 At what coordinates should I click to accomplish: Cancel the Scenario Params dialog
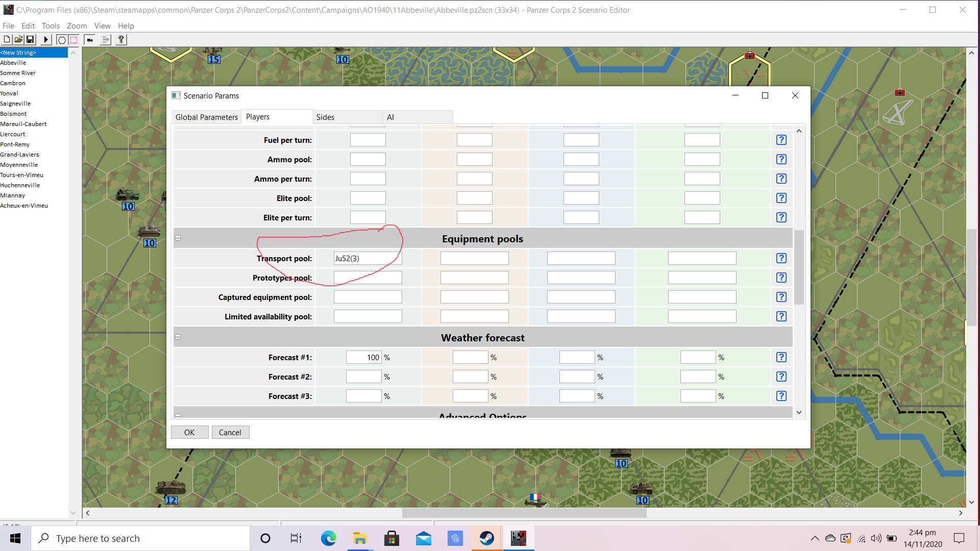[230, 432]
